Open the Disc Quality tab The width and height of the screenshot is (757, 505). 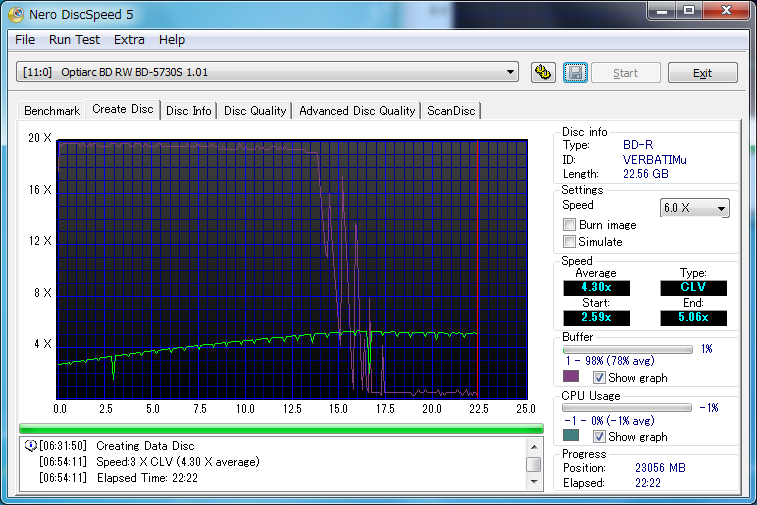pyautogui.click(x=255, y=111)
